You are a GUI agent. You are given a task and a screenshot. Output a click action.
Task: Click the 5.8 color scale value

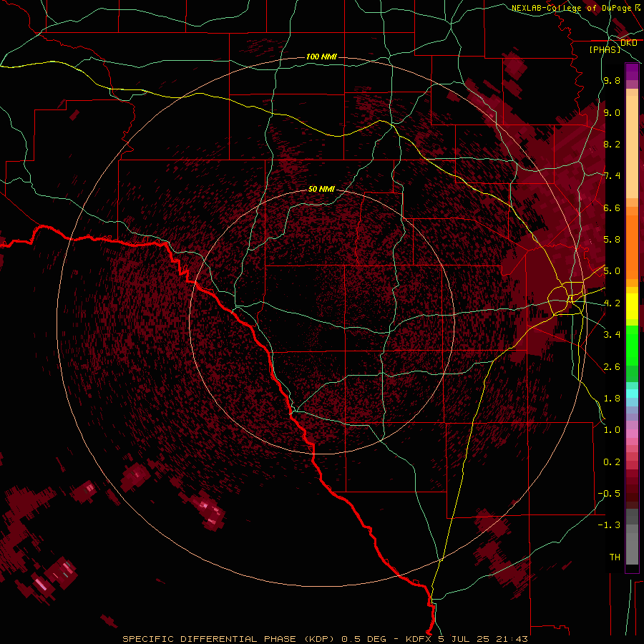tap(612, 240)
